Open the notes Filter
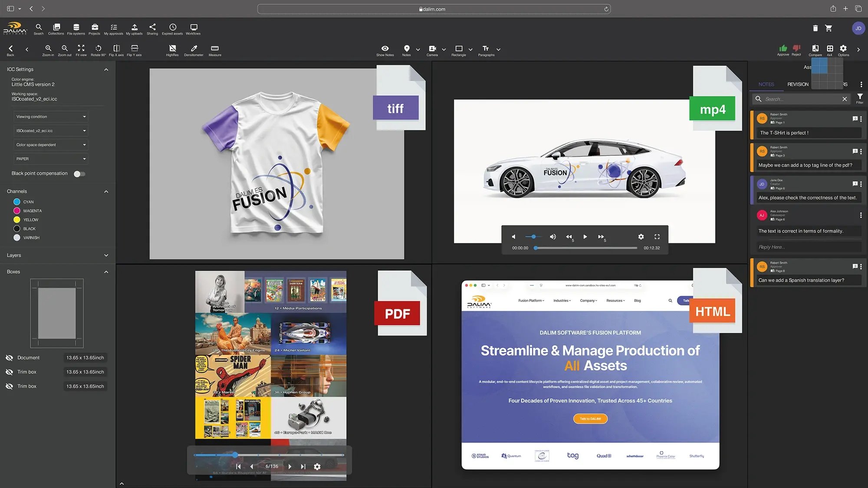This screenshot has width=868, height=488. click(x=860, y=98)
